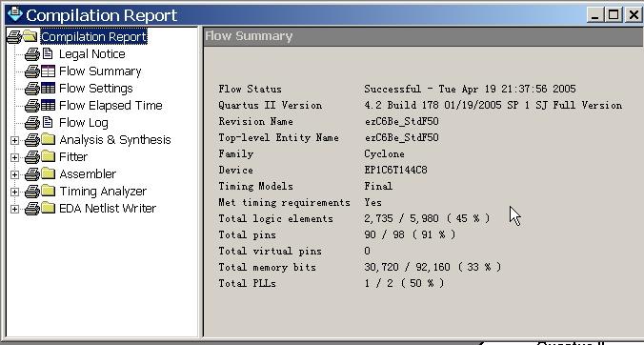
Task: Click printer icon beside Assembler
Action: (x=32, y=174)
